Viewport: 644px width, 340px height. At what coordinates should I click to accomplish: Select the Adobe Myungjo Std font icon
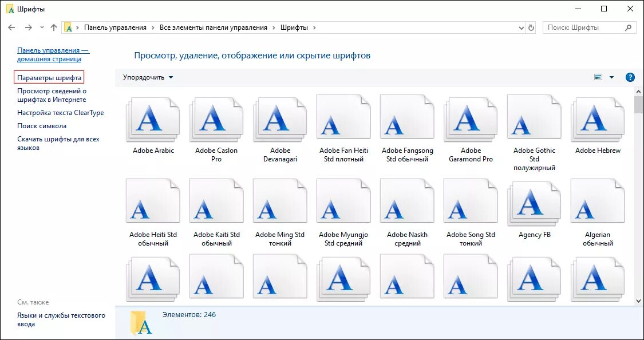click(x=344, y=201)
